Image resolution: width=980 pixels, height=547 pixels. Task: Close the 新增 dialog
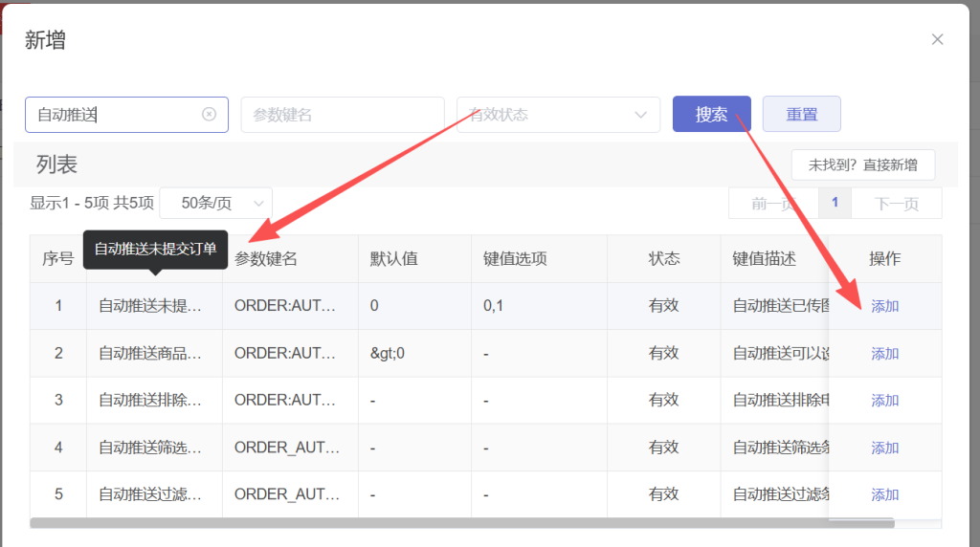(937, 39)
